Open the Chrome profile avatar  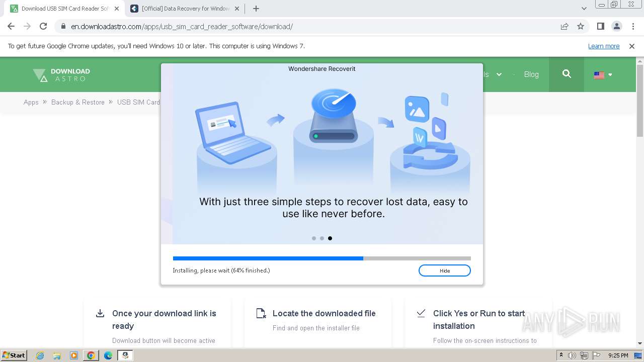pos(616,26)
